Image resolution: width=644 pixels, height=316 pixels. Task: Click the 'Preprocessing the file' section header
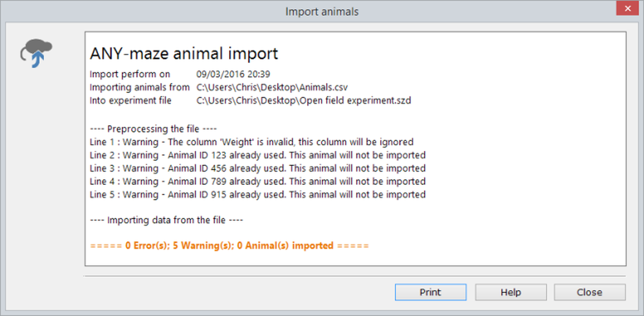[153, 129]
